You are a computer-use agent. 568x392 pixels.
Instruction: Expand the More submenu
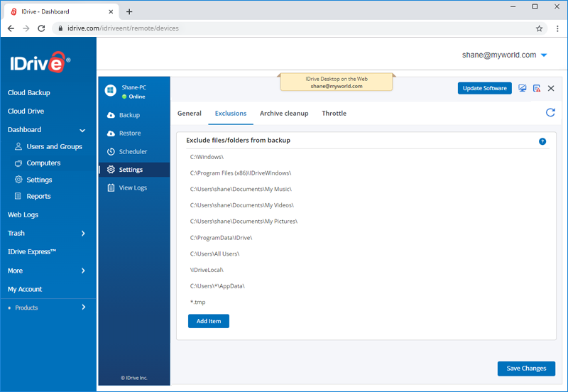pos(83,271)
